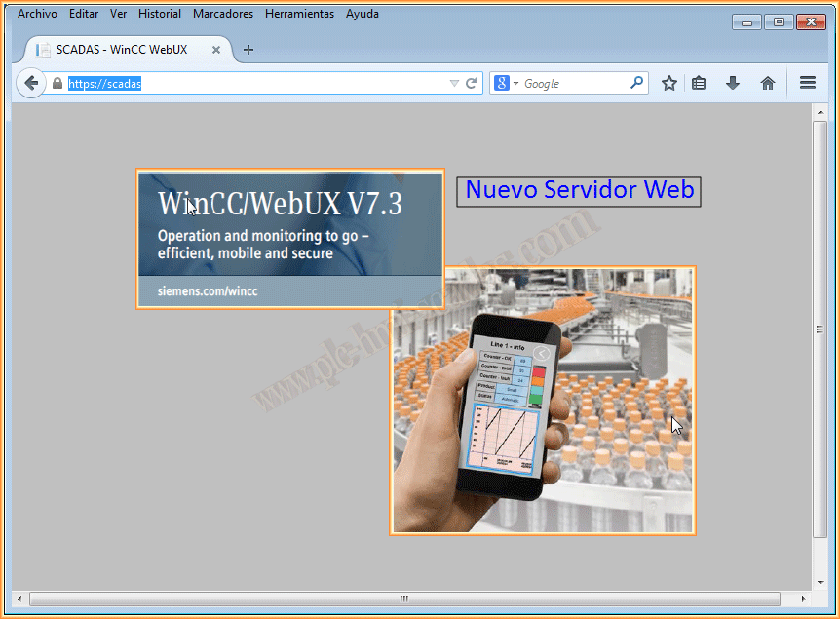
Task: Go to the Firefox home page icon
Action: click(x=768, y=84)
